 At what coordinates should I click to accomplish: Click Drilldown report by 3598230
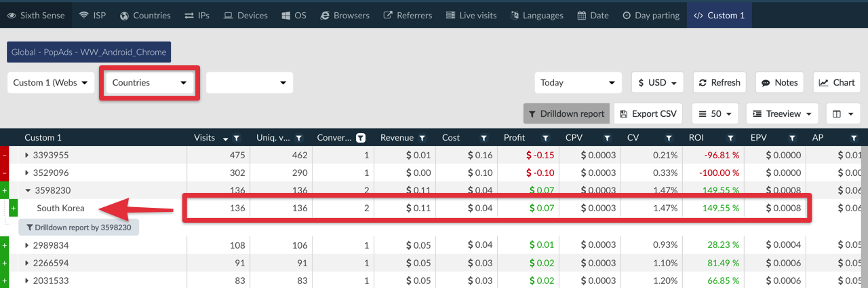point(79,227)
